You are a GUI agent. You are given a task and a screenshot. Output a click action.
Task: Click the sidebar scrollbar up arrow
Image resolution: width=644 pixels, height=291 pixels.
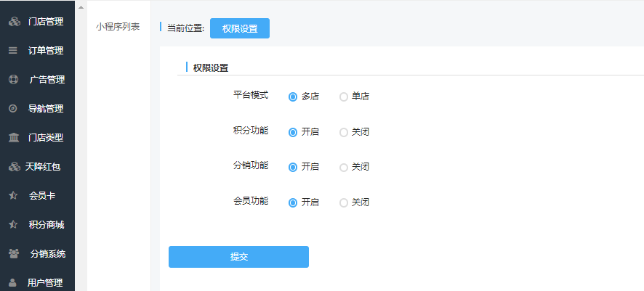81,7
